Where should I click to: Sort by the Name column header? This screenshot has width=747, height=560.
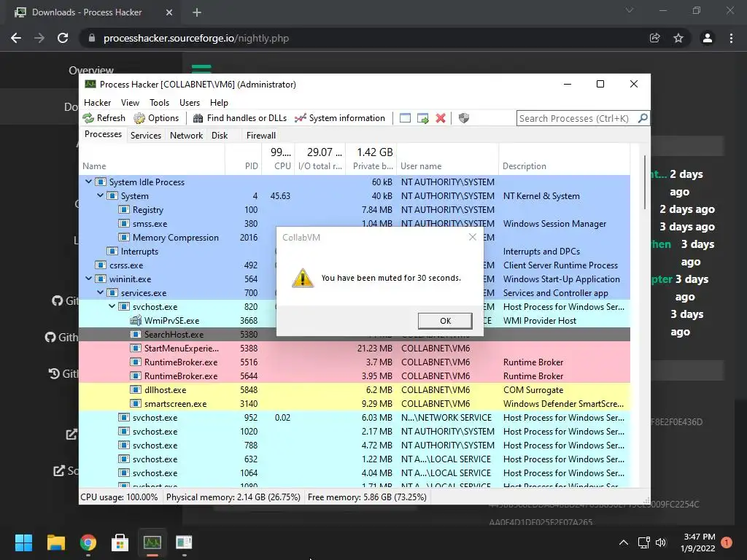coord(152,166)
